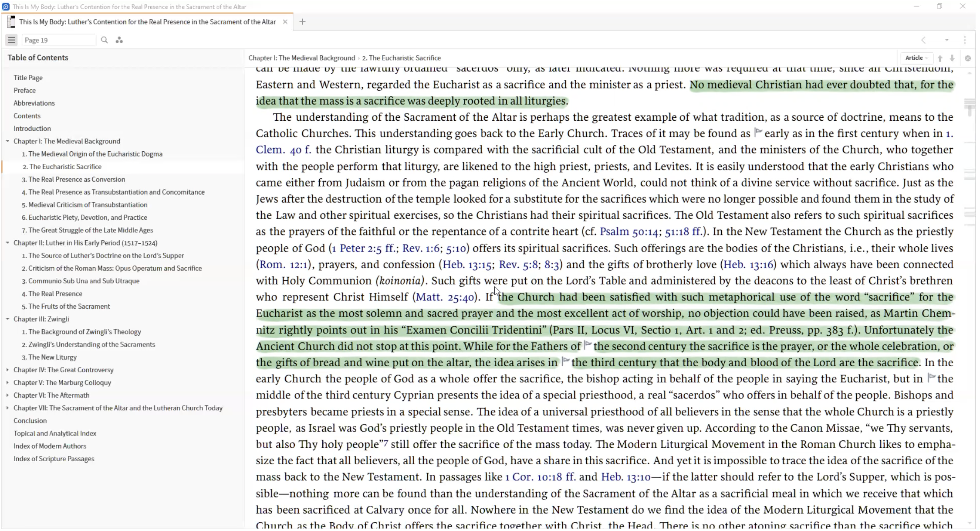Image resolution: width=980 pixels, height=531 pixels.
Task: Toggle the table of contents hamburger button
Action: [12, 40]
